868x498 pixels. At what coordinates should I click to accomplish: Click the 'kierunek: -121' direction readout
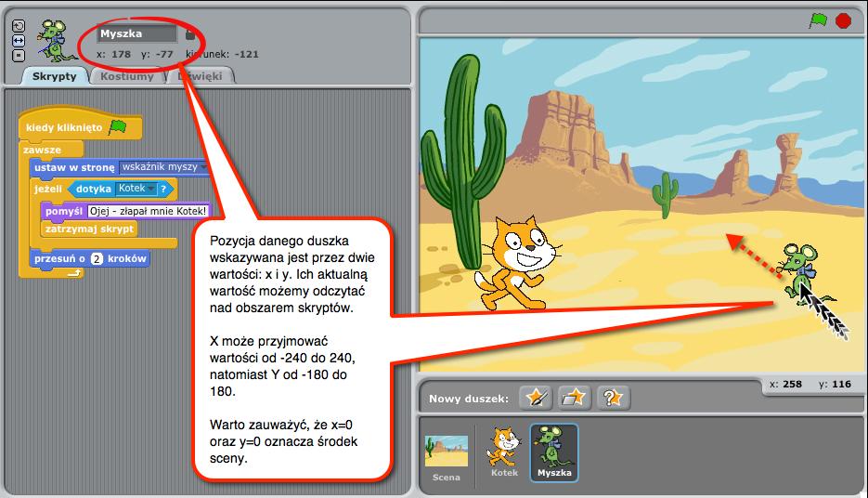tap(223, 54)
